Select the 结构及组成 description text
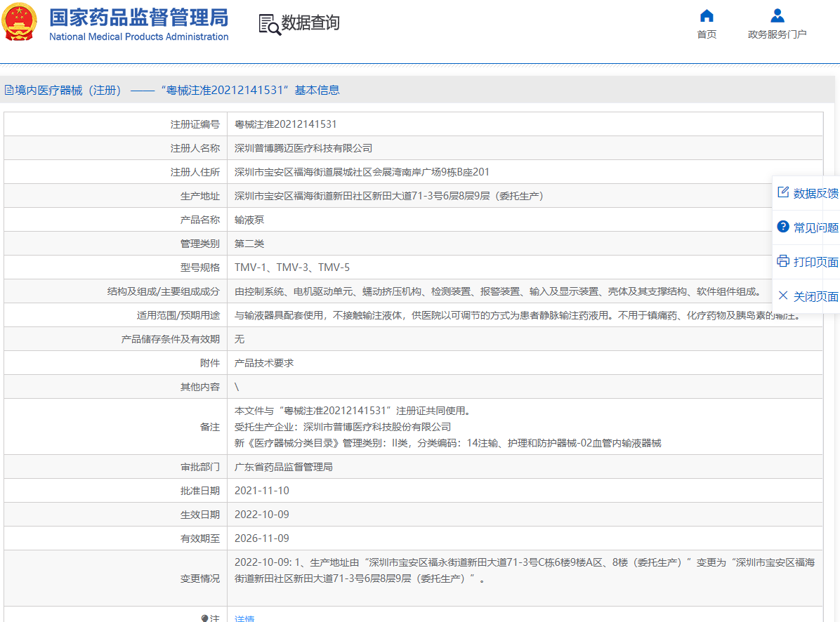Image resolution: width=840 pixels, height=622 pixels. (498, 291)
